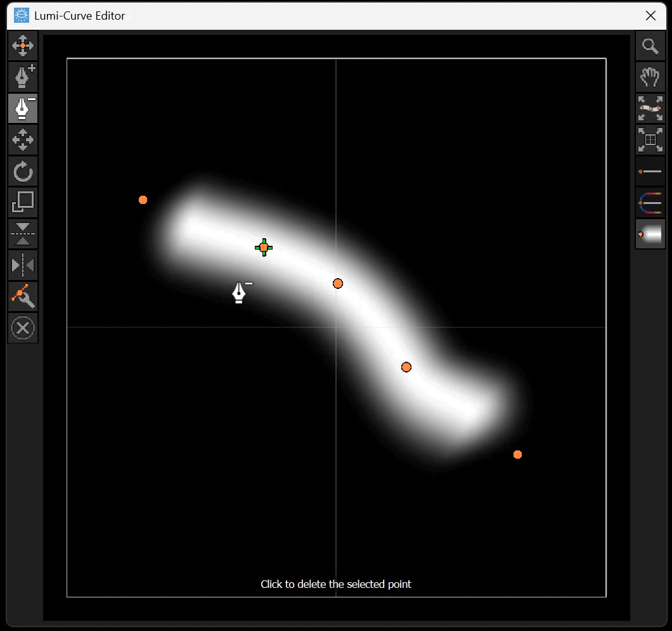Click the circled X cancel icon
Screen dimensions: 672x631
tap(23, 328)
